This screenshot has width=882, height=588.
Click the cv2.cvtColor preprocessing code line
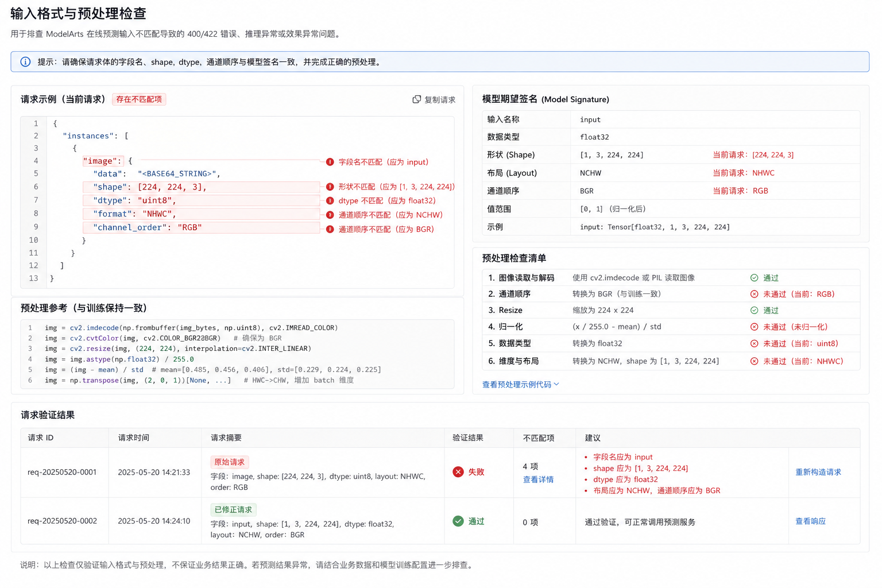(x=164, y=338)
